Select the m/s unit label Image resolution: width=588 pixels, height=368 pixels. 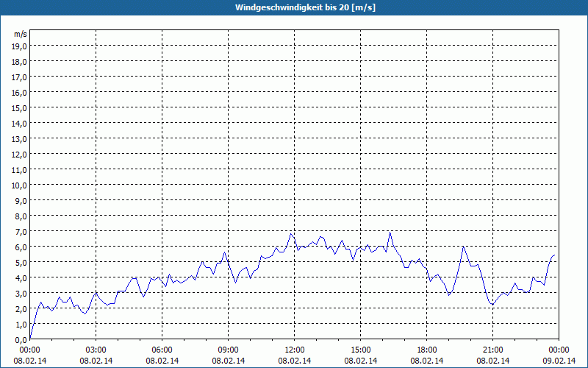pos(21,34)
